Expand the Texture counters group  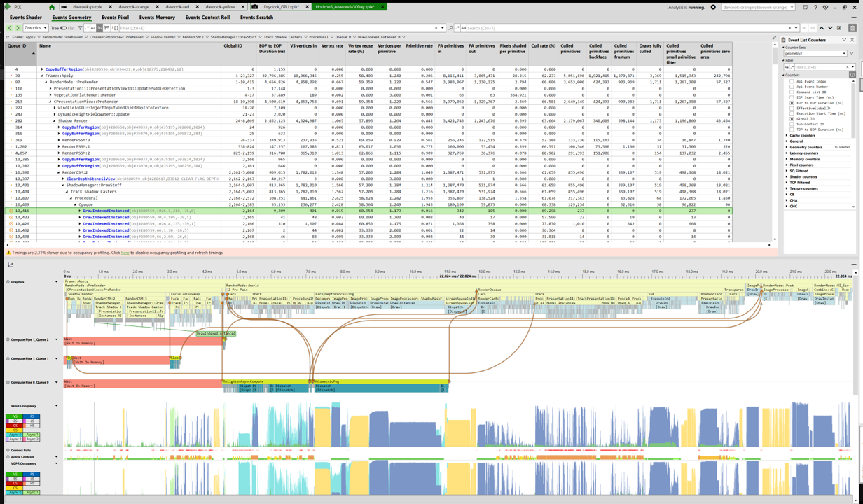(787, 188)
